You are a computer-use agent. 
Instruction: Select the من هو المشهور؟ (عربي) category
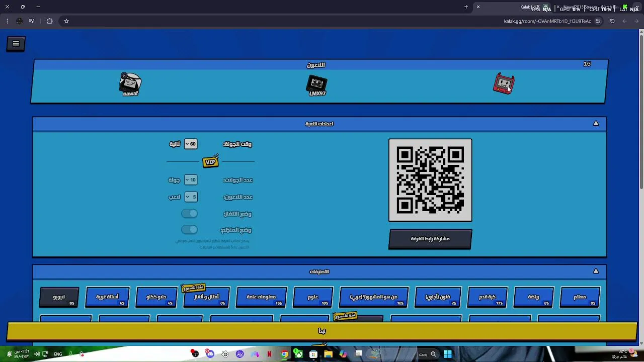(374, 297)
